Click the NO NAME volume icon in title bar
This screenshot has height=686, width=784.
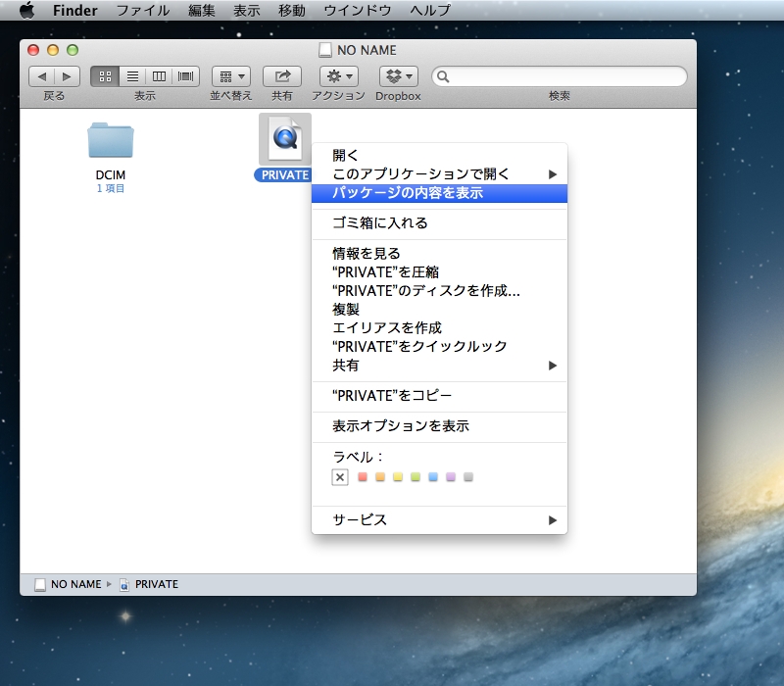click(325, 50)
